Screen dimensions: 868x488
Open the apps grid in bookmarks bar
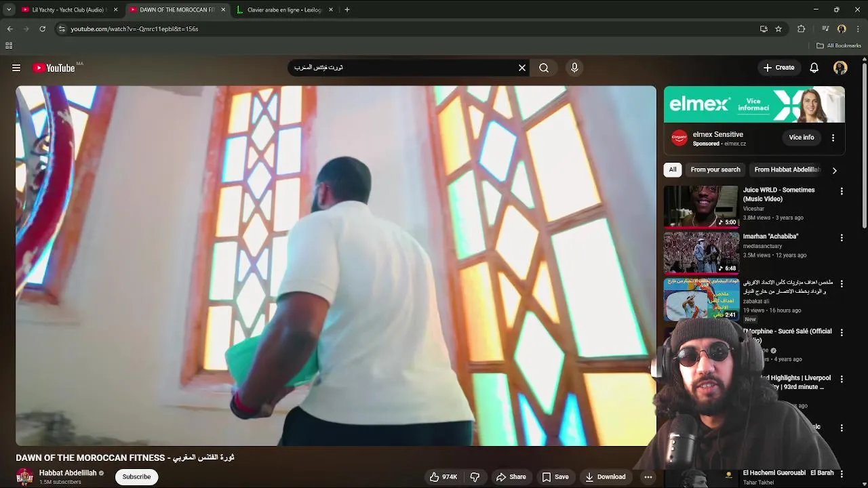tap(9, 45)
